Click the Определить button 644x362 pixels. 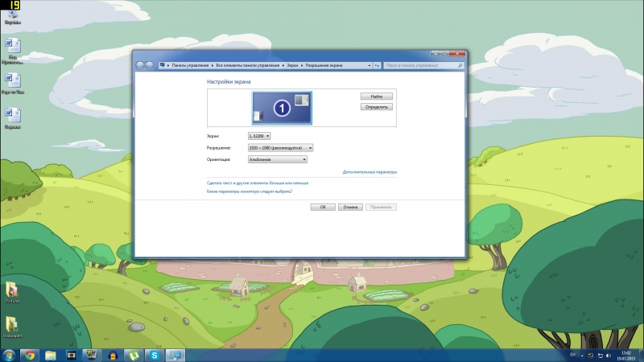tap(377, 107)
